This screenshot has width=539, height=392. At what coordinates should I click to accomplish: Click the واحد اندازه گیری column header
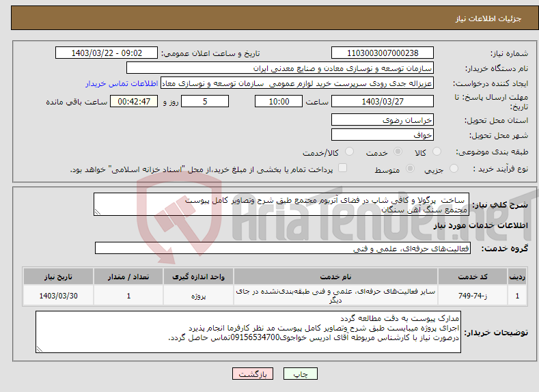click(x=198, y=277)
